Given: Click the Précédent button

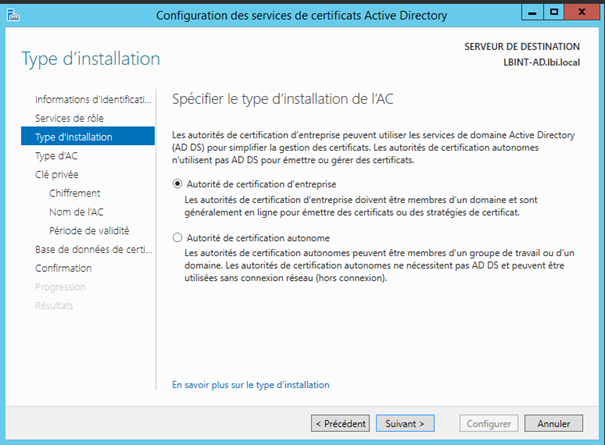Looking at the screenshot, I should click(340, 423).
